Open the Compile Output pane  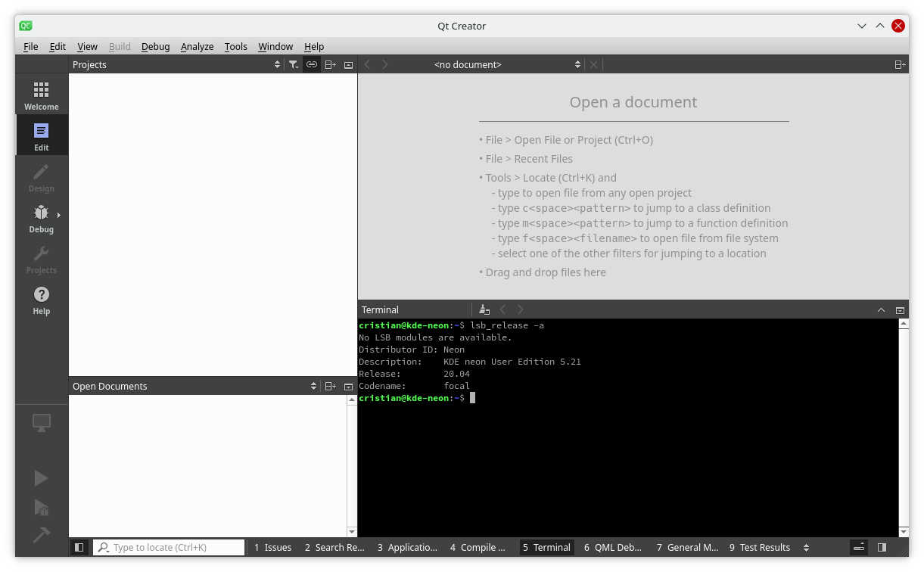(478, 547)
